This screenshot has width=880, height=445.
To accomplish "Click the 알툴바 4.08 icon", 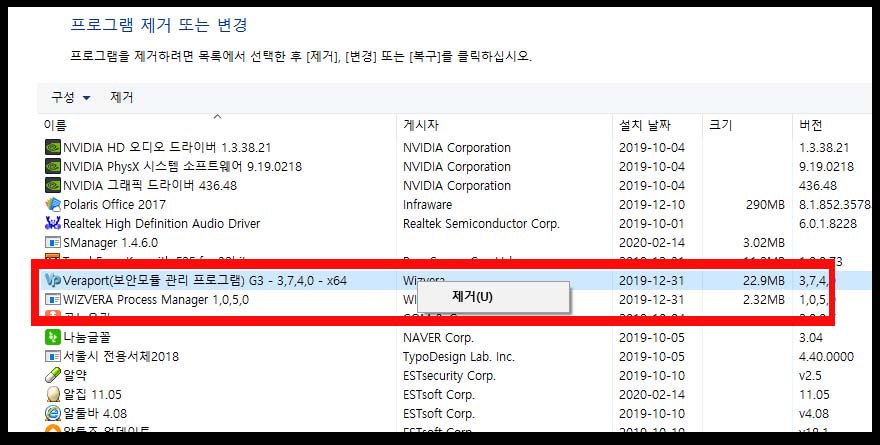I will tap(52, 414).
